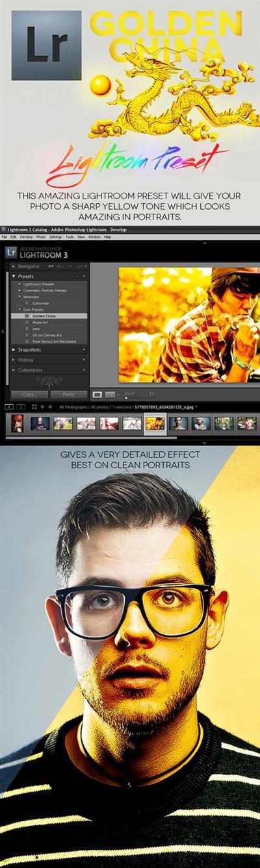This screenshot has height=868, width=260.
Task: Collapse the User Presets folder
Action: [19, 310]
